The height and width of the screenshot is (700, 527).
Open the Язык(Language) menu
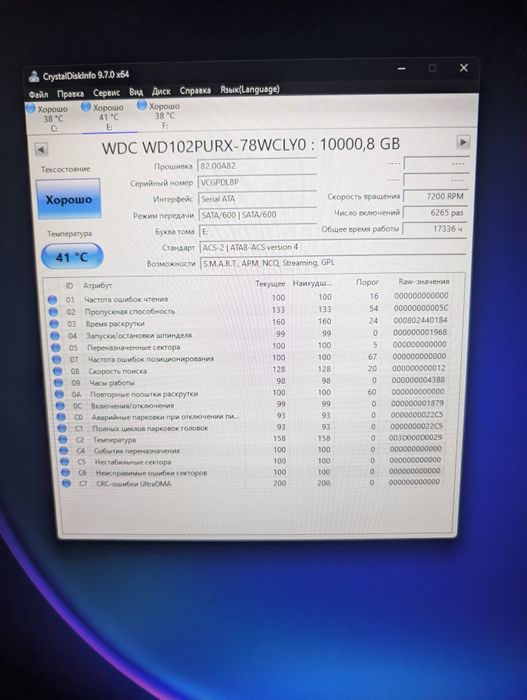[250, 89]
